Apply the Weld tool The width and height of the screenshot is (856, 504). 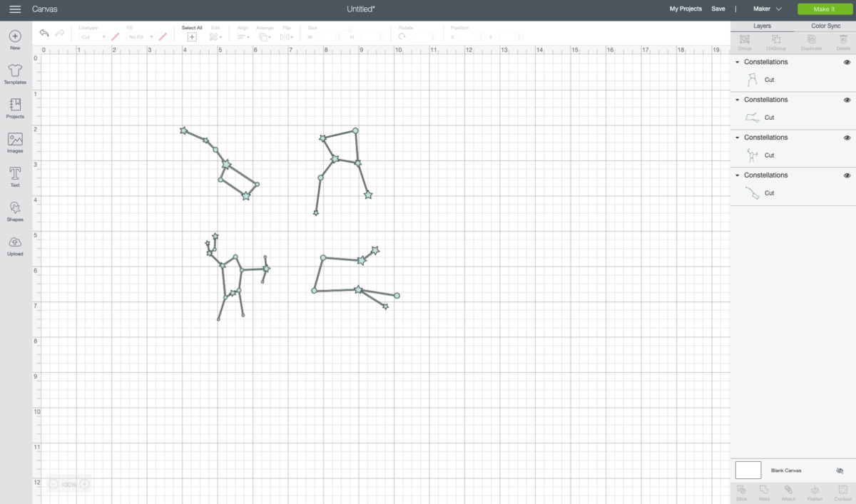(764, 493)
